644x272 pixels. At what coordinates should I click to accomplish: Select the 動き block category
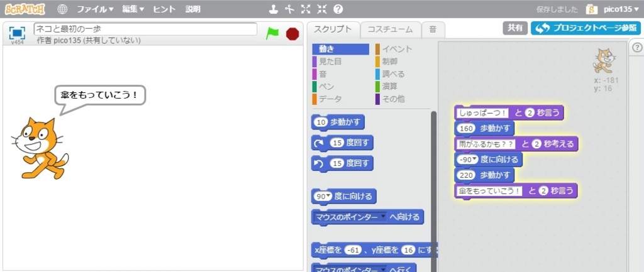click(x=341, y=49)
